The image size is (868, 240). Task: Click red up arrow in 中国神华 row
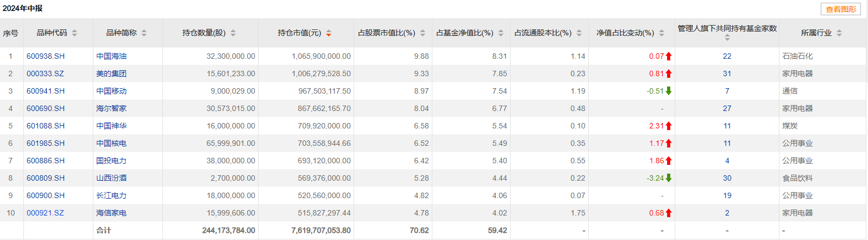point(669,126)
